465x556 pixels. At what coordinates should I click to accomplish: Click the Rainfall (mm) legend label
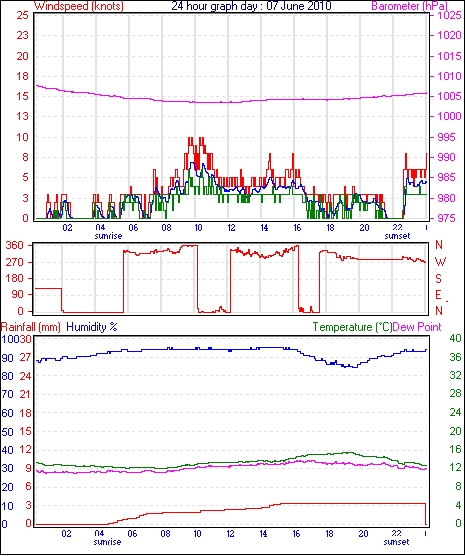[x=31, y=327]
